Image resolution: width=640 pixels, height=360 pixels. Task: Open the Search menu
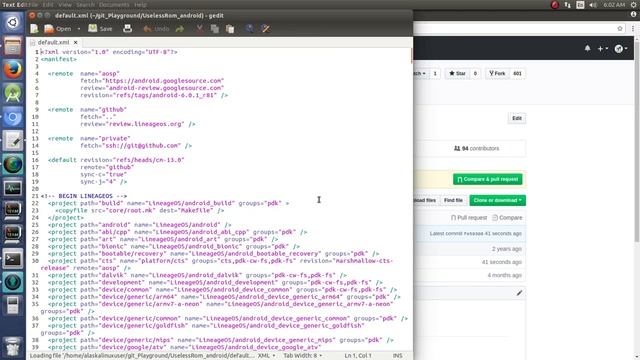[x=85, y=4]
